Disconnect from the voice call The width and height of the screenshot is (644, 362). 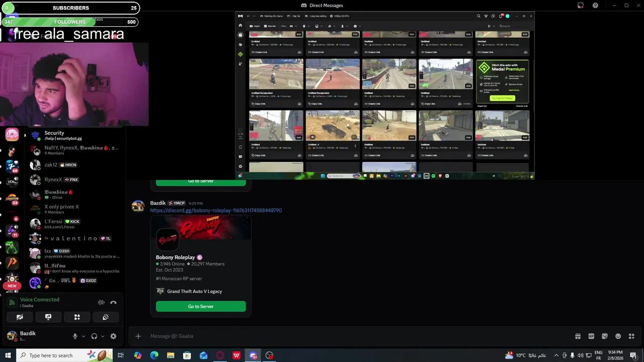click(x=113, y=303)
